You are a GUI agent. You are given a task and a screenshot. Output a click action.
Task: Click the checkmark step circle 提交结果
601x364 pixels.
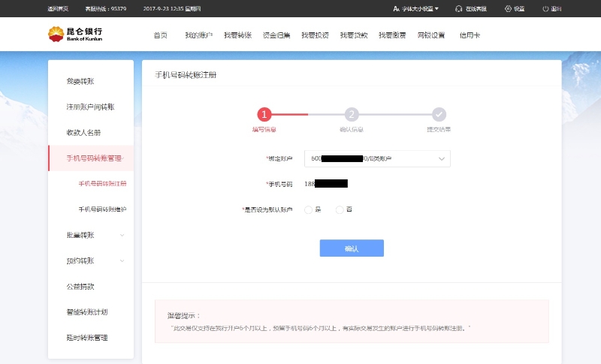coord(439,114)
